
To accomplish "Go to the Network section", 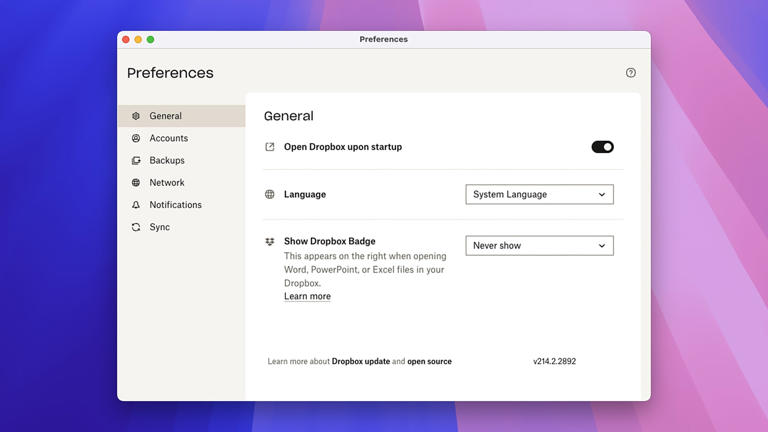I will coord(167,183).
